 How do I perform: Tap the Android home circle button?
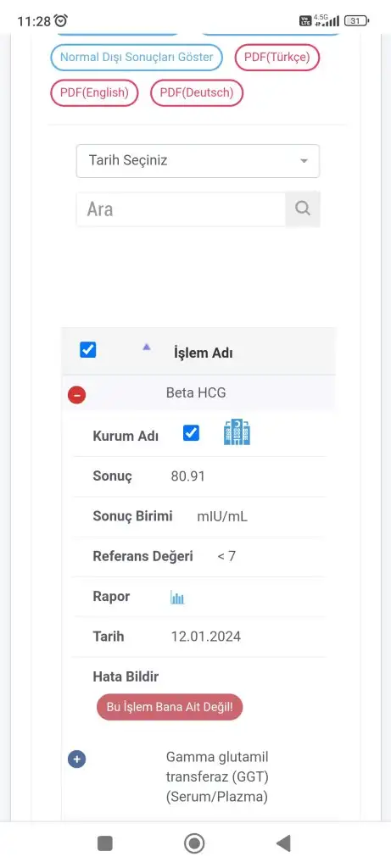(x=194, y=843)
